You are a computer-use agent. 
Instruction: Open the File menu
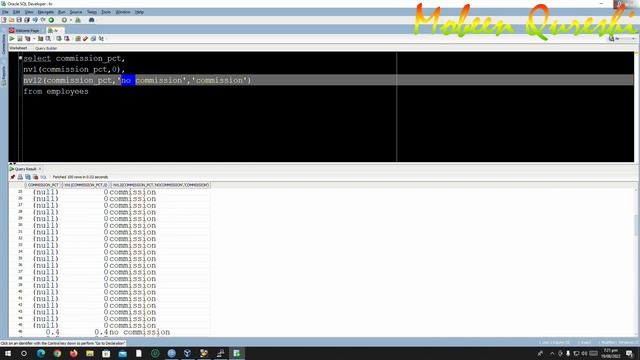5,12
